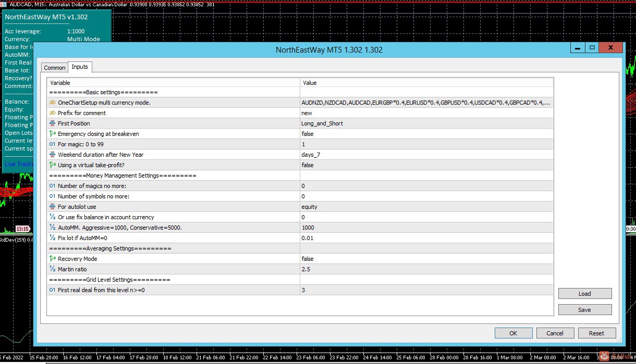
Task: Click the integer icon beside First real deal from this level
Action: [52, 290]
